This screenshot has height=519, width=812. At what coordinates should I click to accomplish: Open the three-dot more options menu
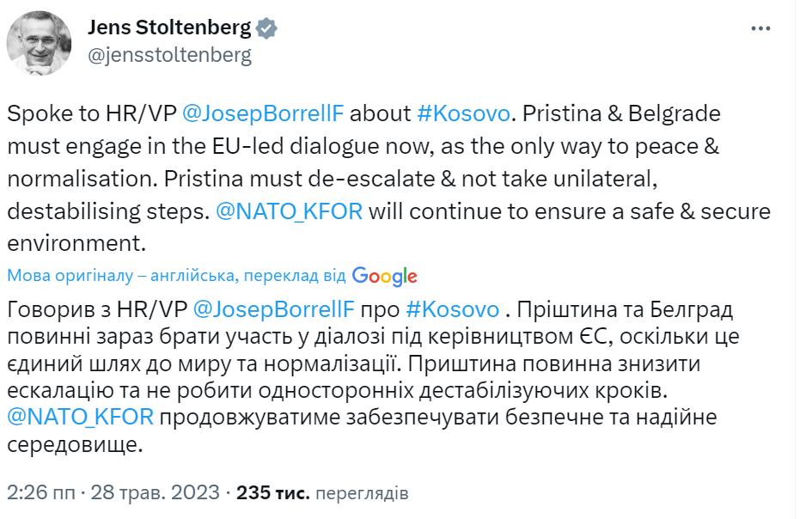[760, 27]
